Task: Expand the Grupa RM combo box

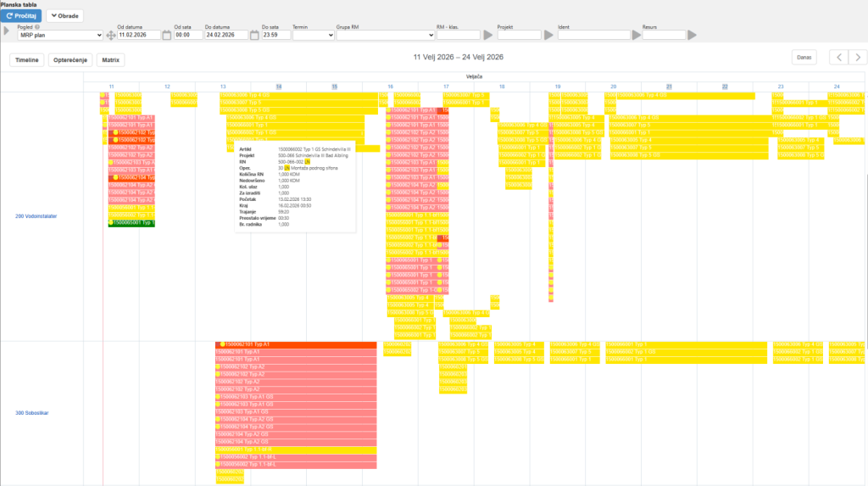Action: click(386, 35)
